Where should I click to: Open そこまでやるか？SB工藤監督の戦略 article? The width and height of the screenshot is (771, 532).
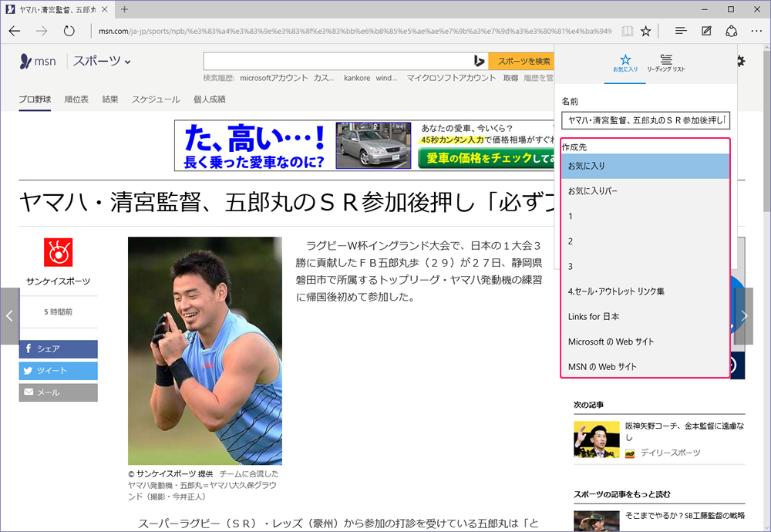[685, 515]
